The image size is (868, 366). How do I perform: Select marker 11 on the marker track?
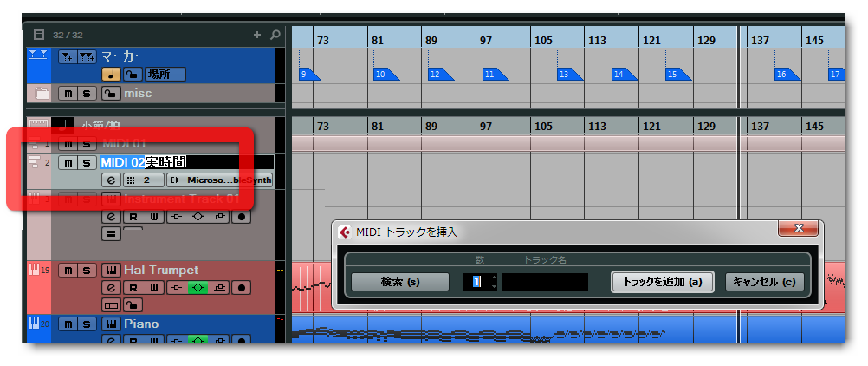pyautogui.click(x=495, y=75)
